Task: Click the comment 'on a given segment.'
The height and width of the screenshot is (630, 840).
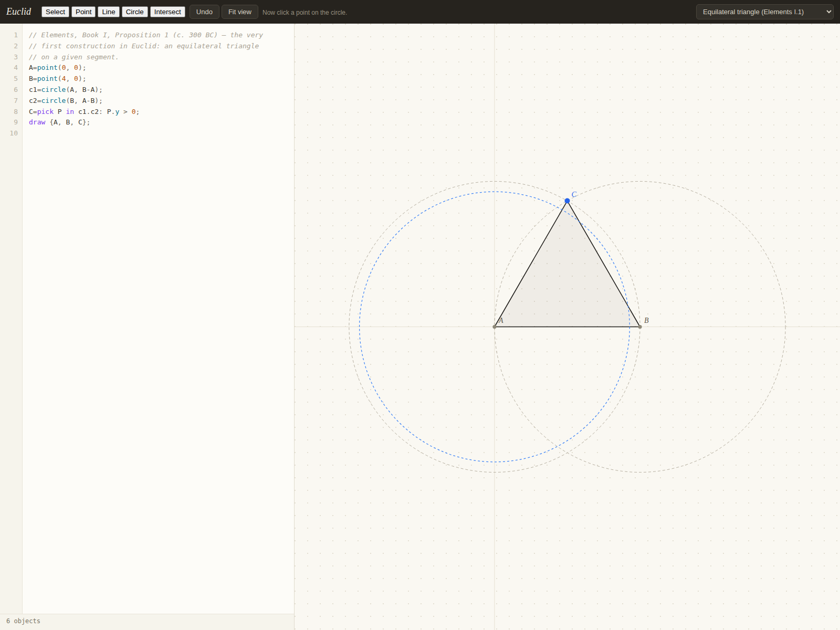Action: click(73, 57)
